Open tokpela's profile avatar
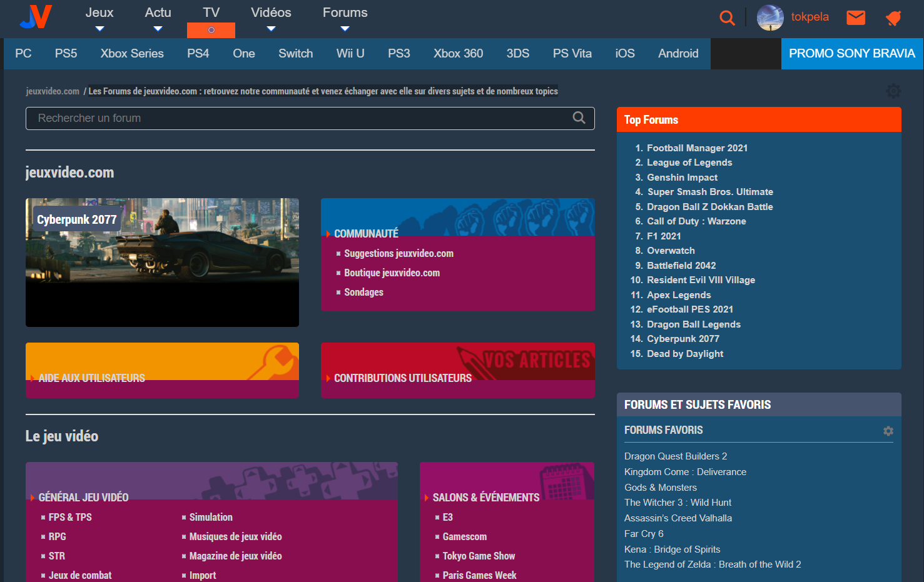Screen dimensions: 924x582 click(x=770, y=18)
